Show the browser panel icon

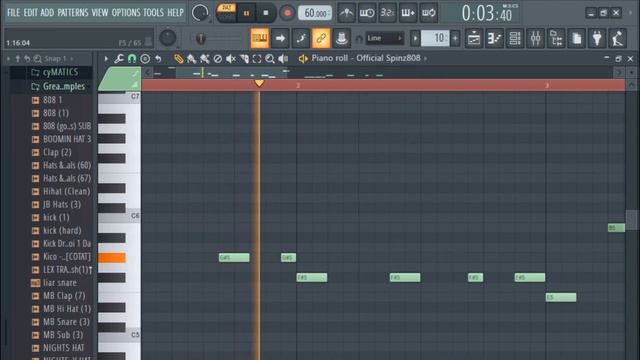[x=556, y=38]
